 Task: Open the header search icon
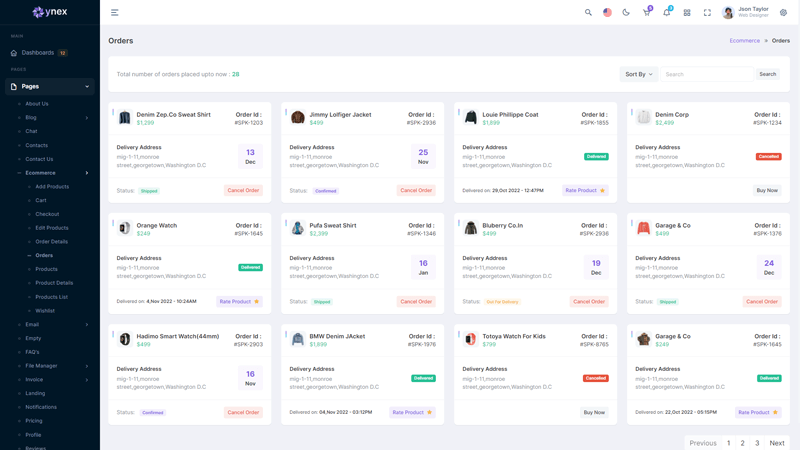click(588, 13)
